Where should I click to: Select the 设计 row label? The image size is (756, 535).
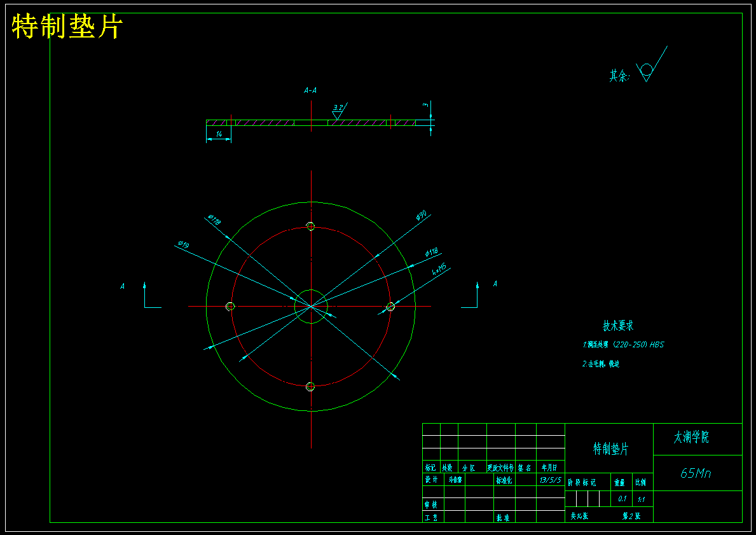click(431, 480)
